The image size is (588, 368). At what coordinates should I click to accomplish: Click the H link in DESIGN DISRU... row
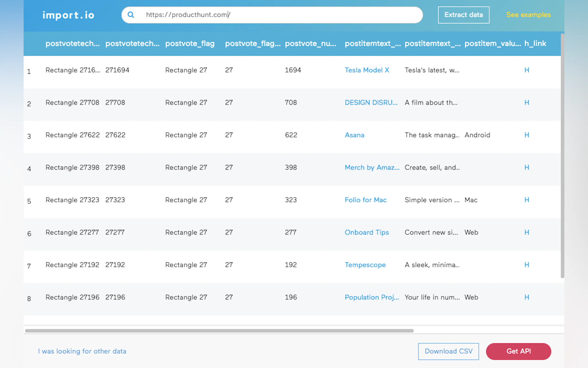coord(527,102)
